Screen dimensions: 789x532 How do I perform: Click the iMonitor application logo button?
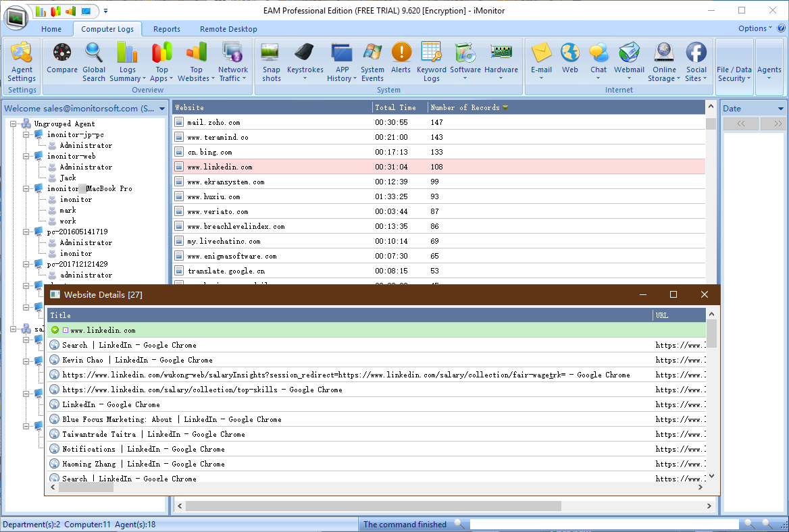17,18
